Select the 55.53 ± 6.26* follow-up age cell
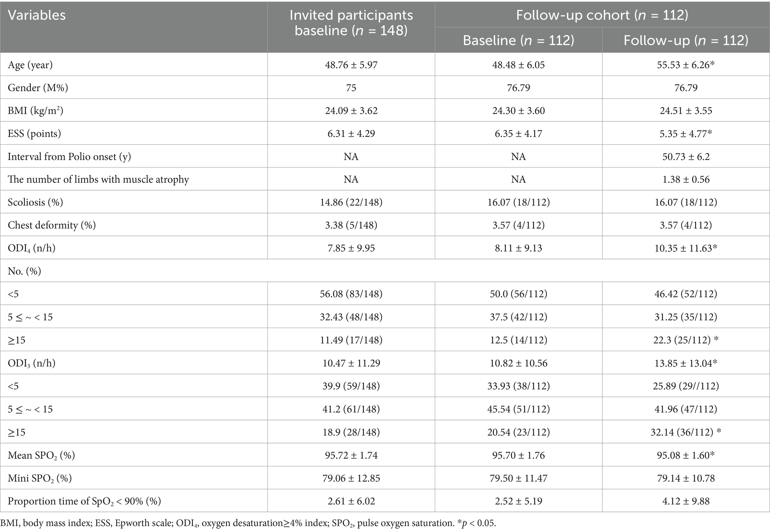 pos(686,65)
